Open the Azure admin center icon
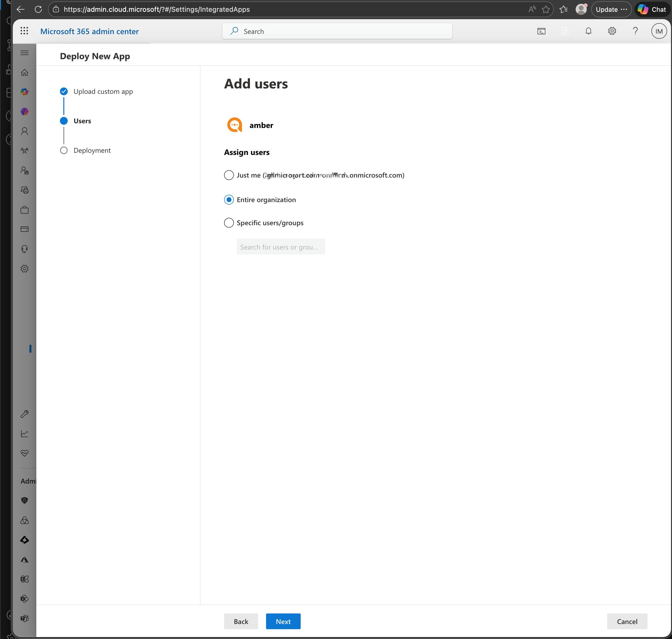Image resolution: width=672 pixels, height=639 pixels. [x=25, y=560]
